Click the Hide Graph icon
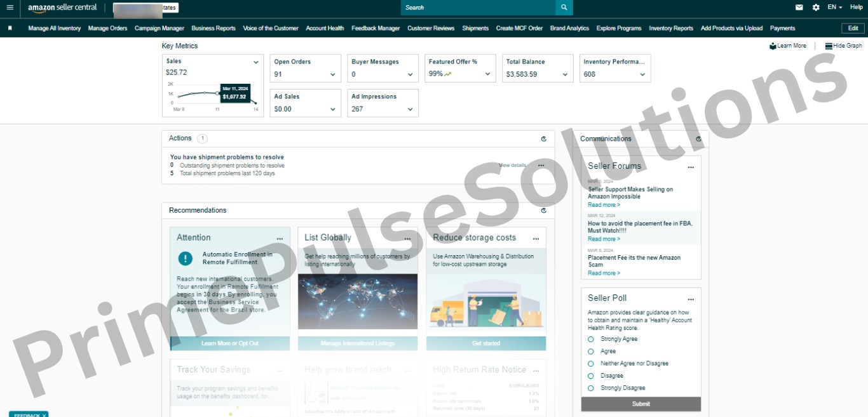This screenshot has width=868, height=417. tap(829, 46)
